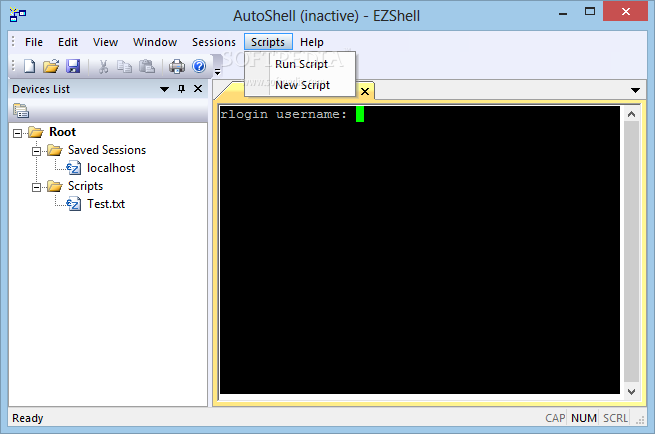
Task: Click the blue Help question mark icon
Action: click(199, 66)
